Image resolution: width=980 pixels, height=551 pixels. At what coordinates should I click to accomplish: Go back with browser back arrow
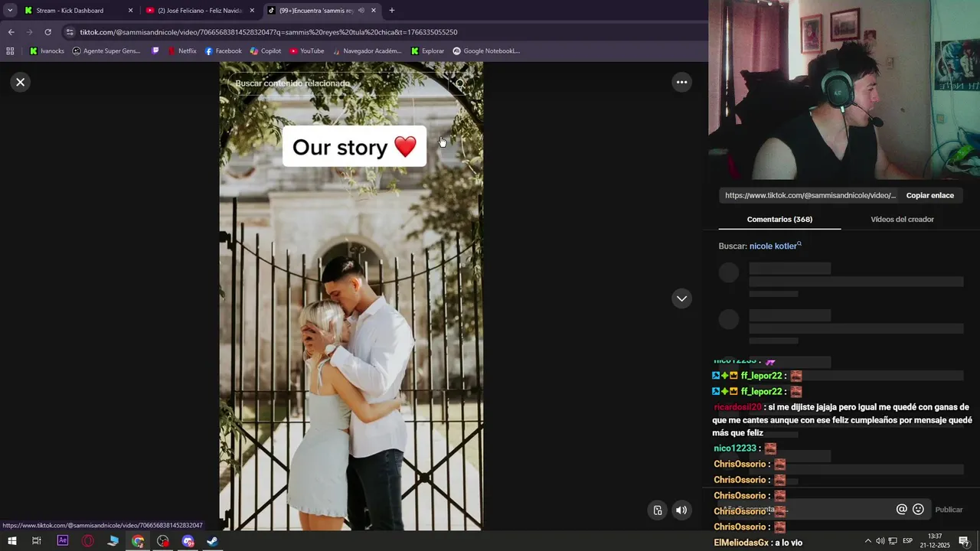(11, 32)
